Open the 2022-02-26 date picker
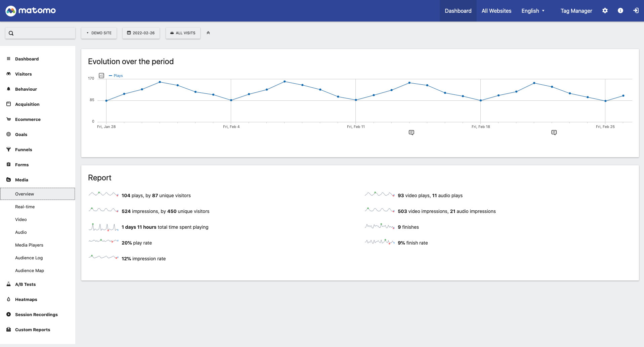 pos(141,33)
